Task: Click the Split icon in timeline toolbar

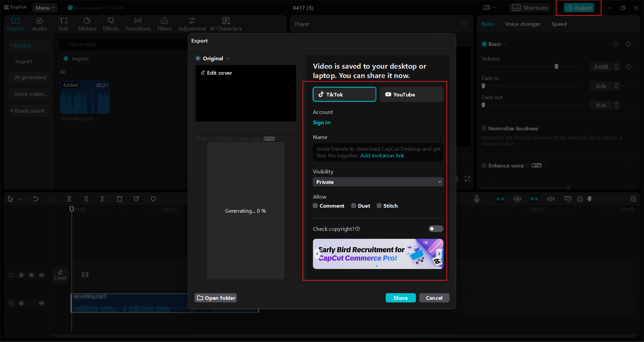Action: coord(69,199)
